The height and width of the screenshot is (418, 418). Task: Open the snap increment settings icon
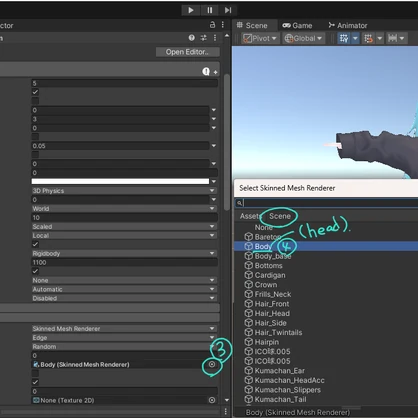393,39
